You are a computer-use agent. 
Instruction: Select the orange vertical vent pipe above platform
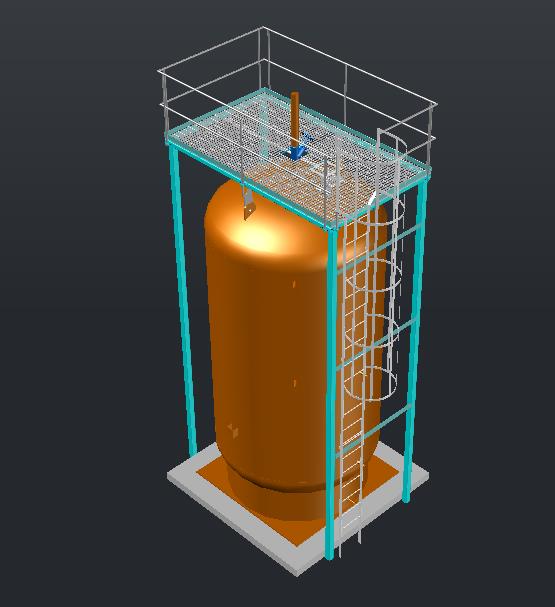pos(295,119)
